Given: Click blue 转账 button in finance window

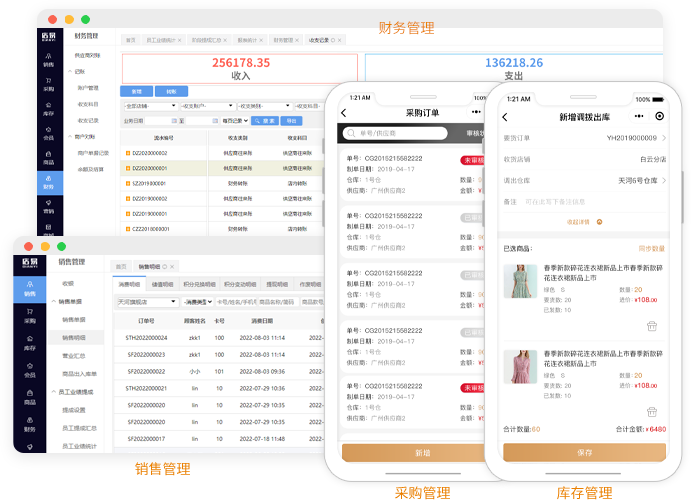Looking at the screenshot, I should point(171,92).
